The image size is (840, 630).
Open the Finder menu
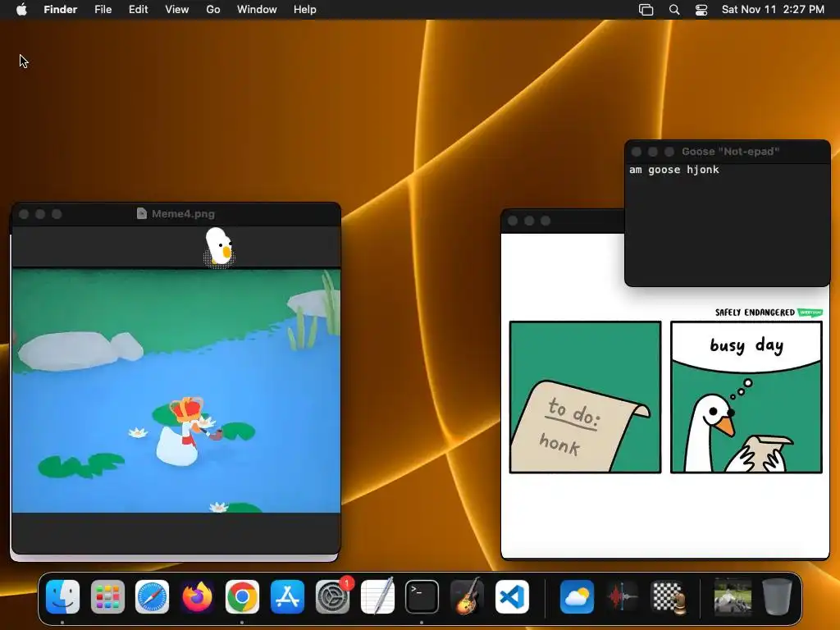pyautogui.click(x=61, y=10)
